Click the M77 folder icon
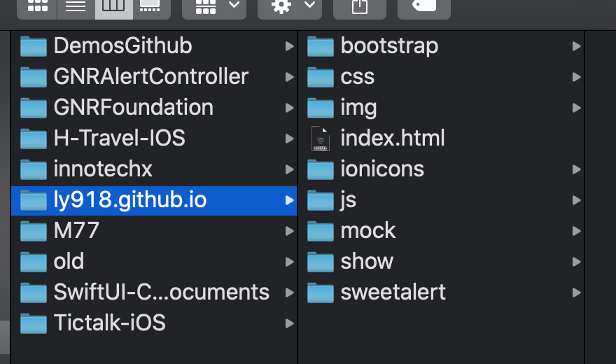 [x=33, y=230]
